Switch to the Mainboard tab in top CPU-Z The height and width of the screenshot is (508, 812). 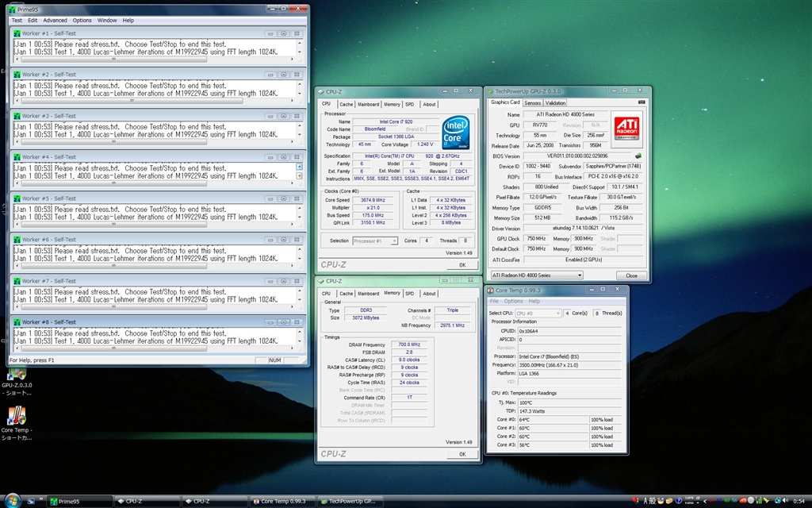click(368, 104)
